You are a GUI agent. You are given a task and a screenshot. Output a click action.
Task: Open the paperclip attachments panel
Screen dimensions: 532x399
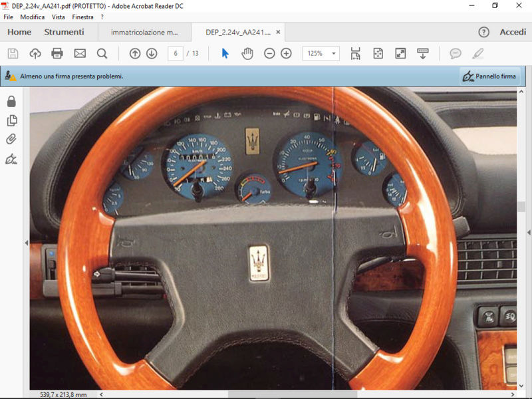[11, 139]
